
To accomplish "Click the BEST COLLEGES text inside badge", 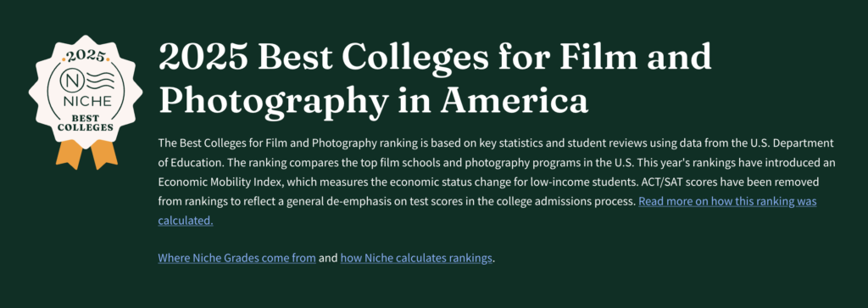I will [x=86, y=123].
